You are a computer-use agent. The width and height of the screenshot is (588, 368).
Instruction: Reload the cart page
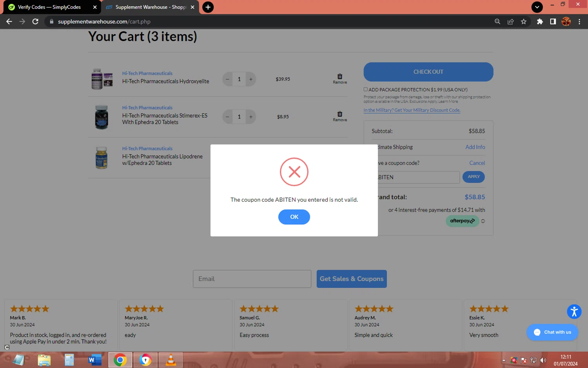35,22
